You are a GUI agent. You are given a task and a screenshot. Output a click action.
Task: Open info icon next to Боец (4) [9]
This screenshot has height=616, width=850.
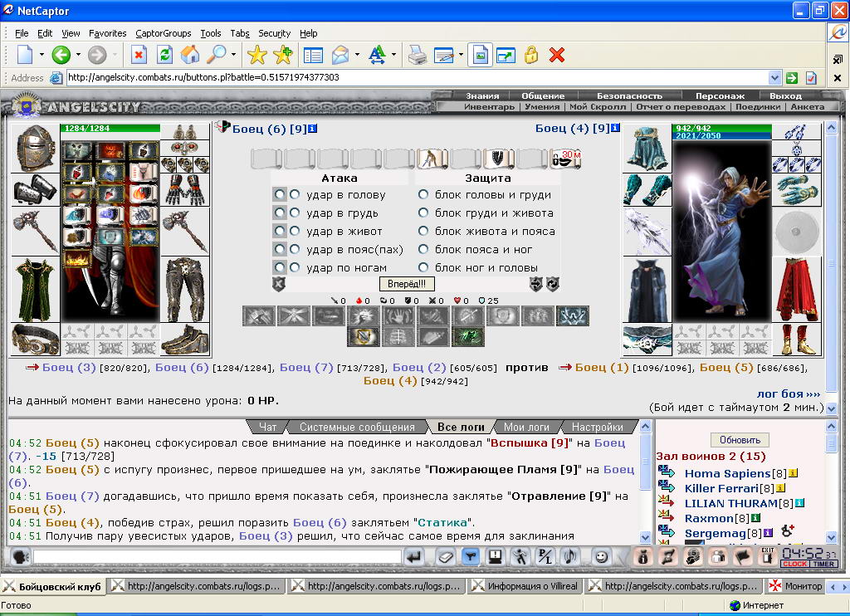[x=615, y=129]
